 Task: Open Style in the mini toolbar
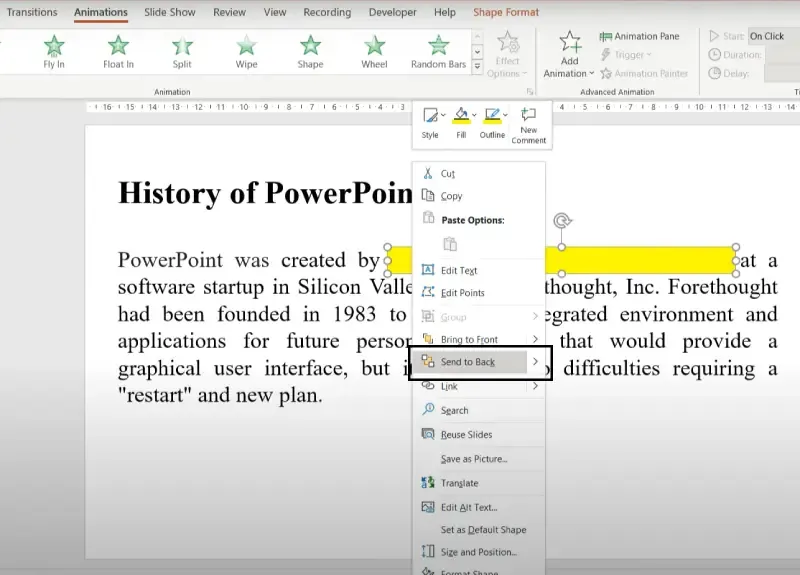point(430,123)
